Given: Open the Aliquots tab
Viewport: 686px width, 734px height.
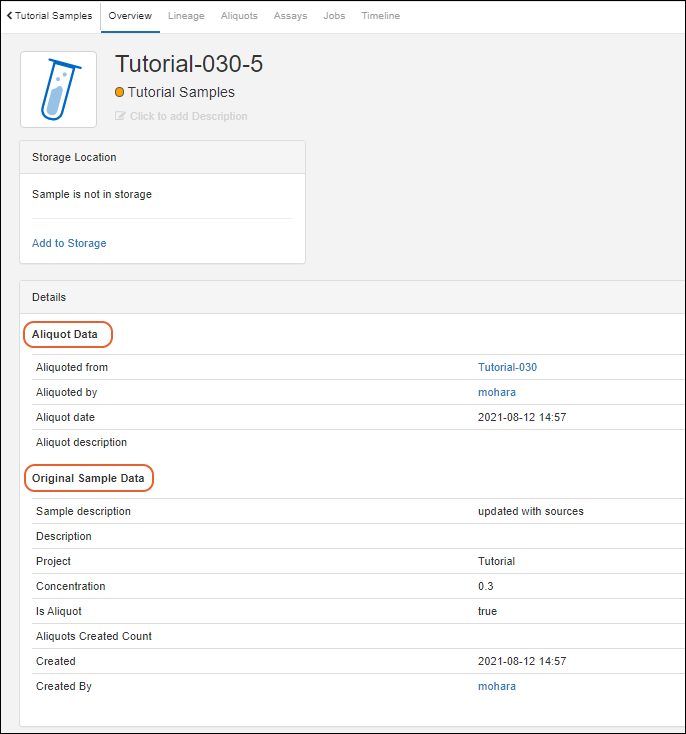Looking at the screenshot, I should point(239,16).
